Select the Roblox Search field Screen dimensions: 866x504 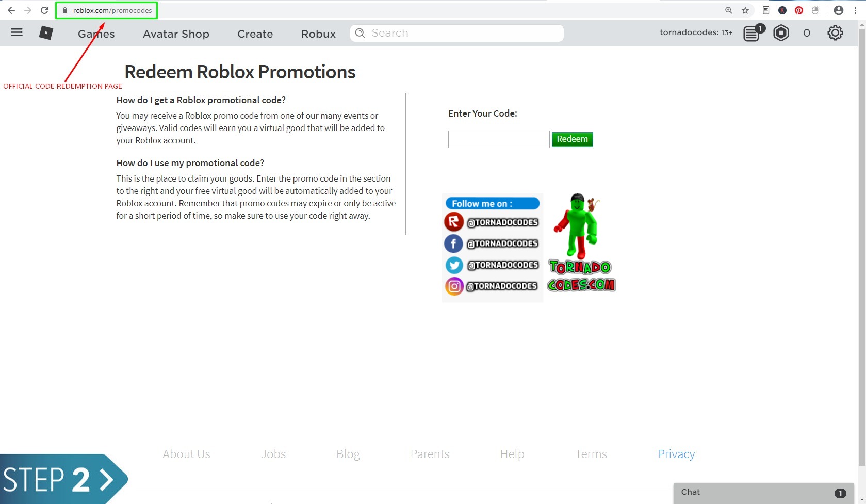[457, 33]
